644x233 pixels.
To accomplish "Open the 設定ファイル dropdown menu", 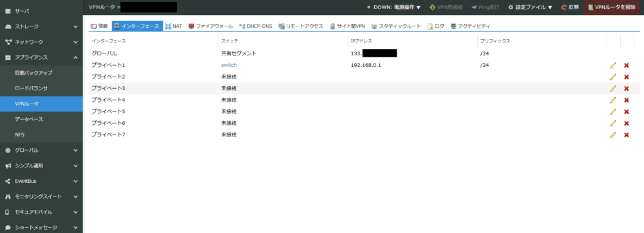I will tap(530, 7).
